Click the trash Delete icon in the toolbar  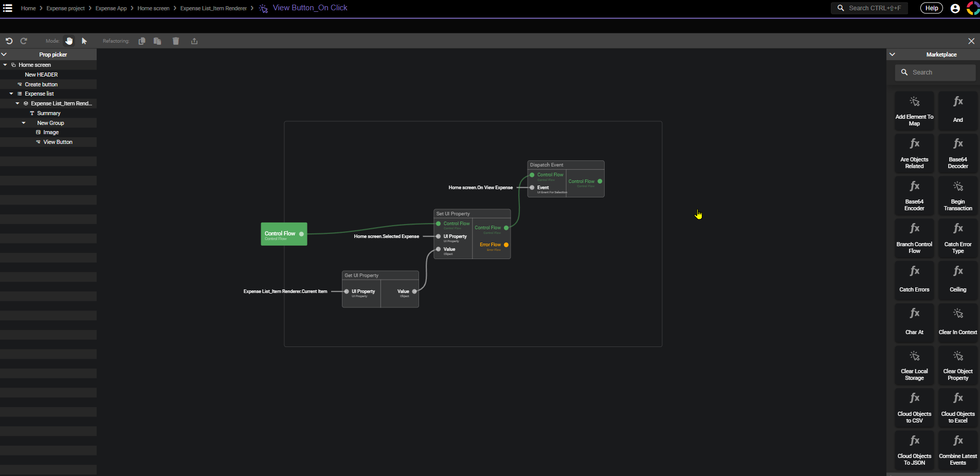tap(176, 41)
